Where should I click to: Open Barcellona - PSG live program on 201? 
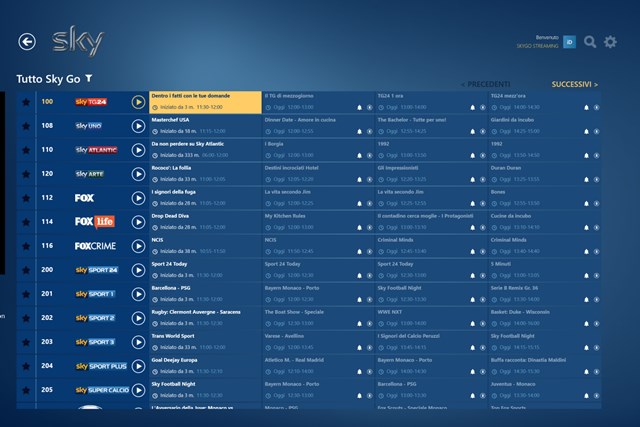pos(205,294)
